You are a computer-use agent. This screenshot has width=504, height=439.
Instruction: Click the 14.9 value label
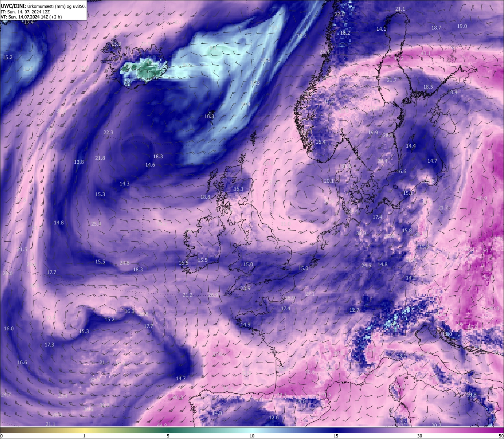point(245,325)
